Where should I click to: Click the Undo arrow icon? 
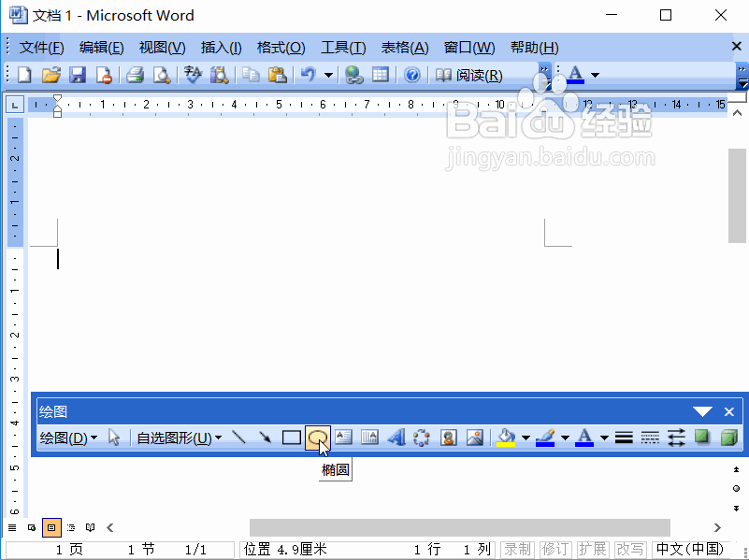click(309, 75)
